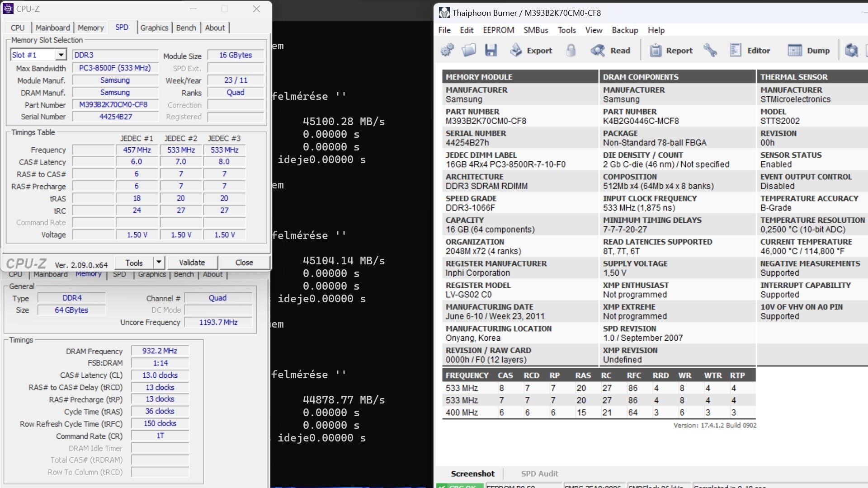
Task: Open the Graphics tab in top CPU-Z
Action: pos(154,28)
